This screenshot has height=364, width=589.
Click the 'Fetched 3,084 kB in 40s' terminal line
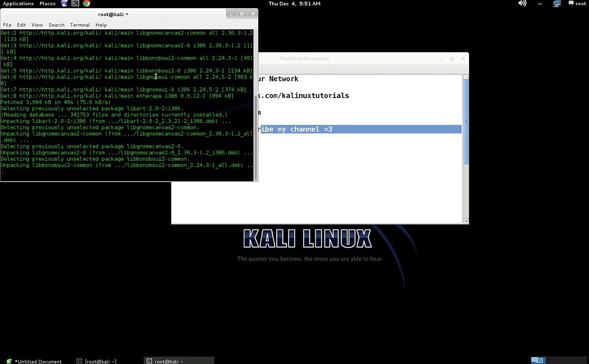(56, 102)
